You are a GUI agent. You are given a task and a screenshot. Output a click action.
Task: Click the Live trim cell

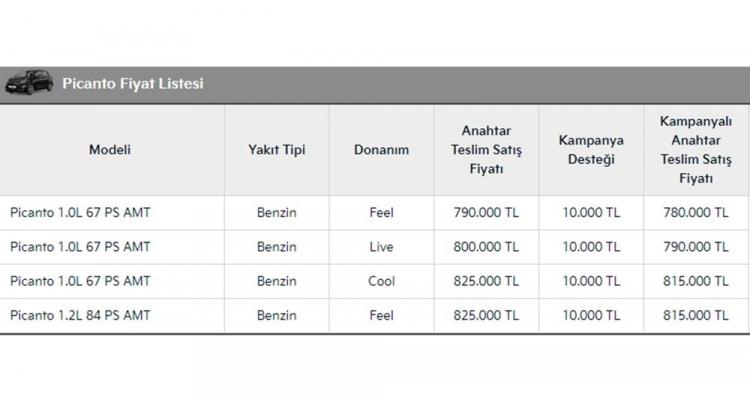point(381,247)
